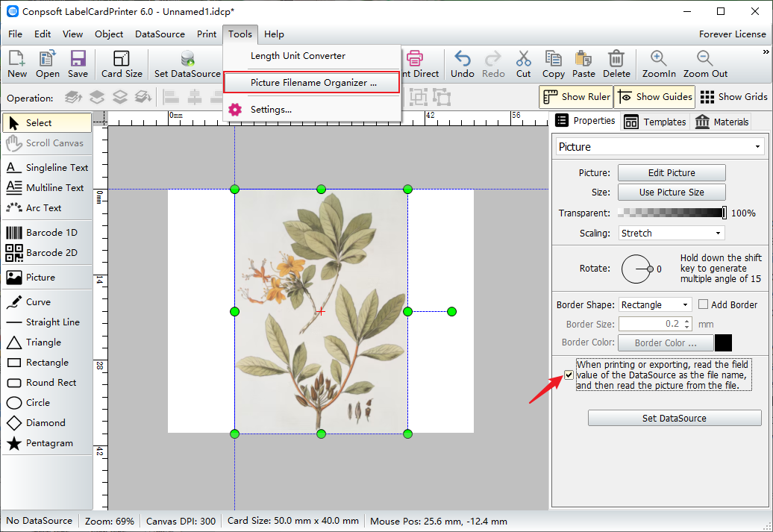Create a new card with New

pyautogui.click(x=17, y=64)
